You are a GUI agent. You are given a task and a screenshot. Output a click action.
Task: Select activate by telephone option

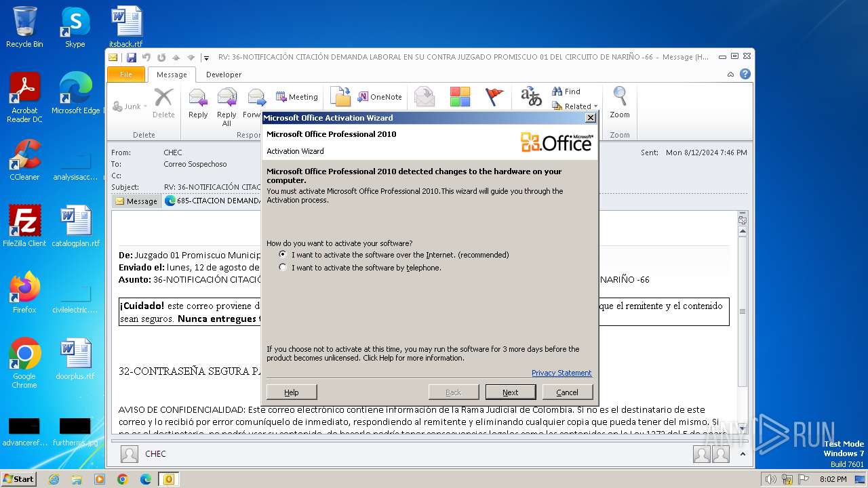(x=283, y=268)
